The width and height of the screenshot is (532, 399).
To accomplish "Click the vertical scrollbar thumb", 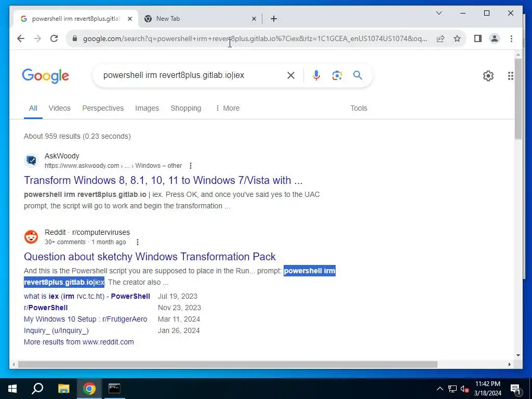I will point(518,98).
